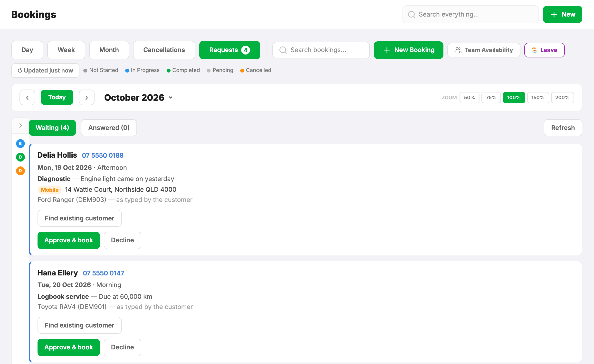Focus the Search bookings field

point(321,50)
